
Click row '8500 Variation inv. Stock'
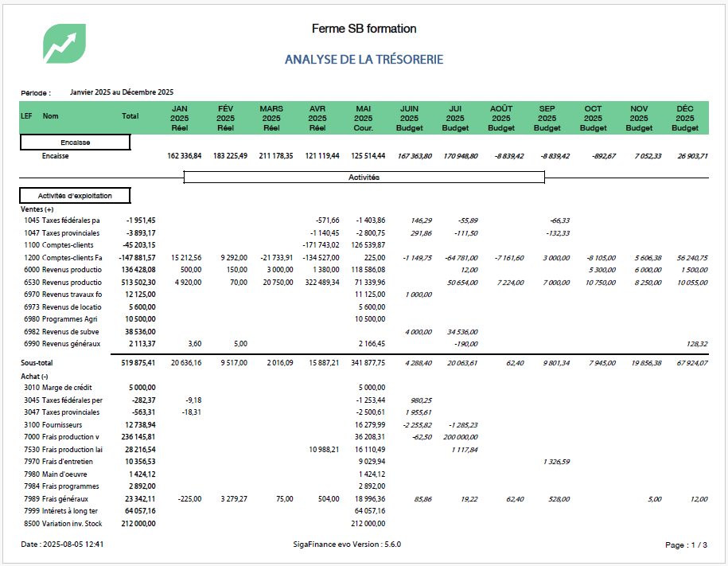coord(364,523)
